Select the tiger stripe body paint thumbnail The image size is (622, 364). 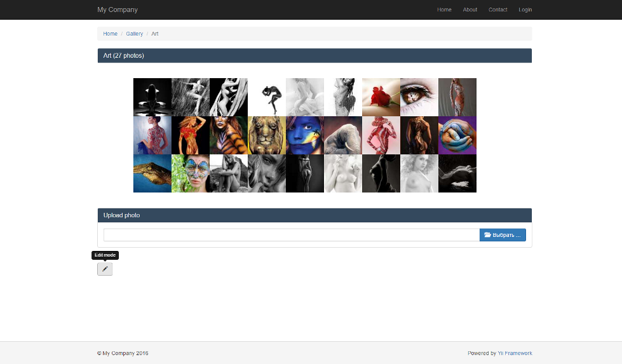pos(229,135)
